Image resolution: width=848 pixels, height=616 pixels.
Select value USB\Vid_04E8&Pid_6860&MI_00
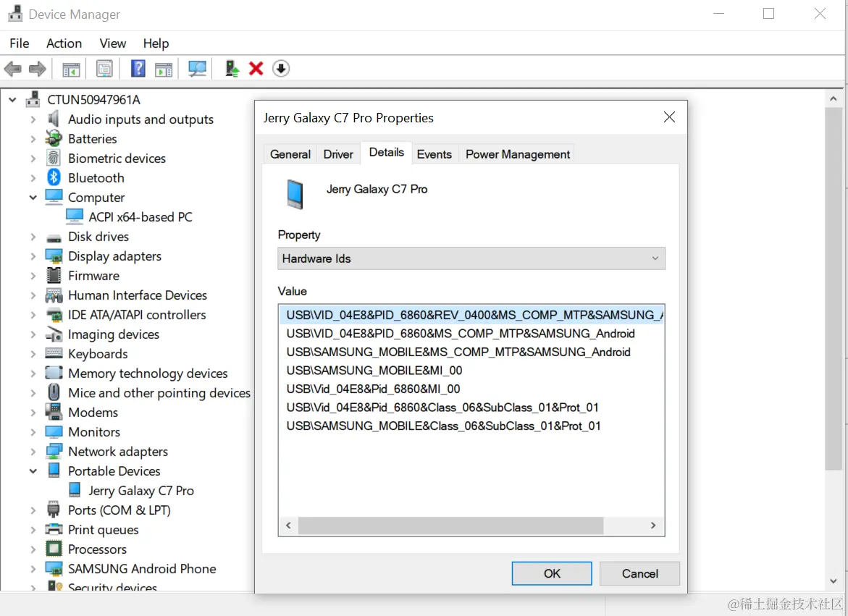373,389
